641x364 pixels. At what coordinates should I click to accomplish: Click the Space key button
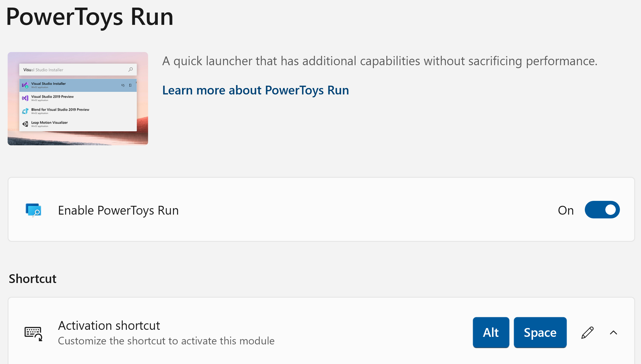[x=540, y=332]
